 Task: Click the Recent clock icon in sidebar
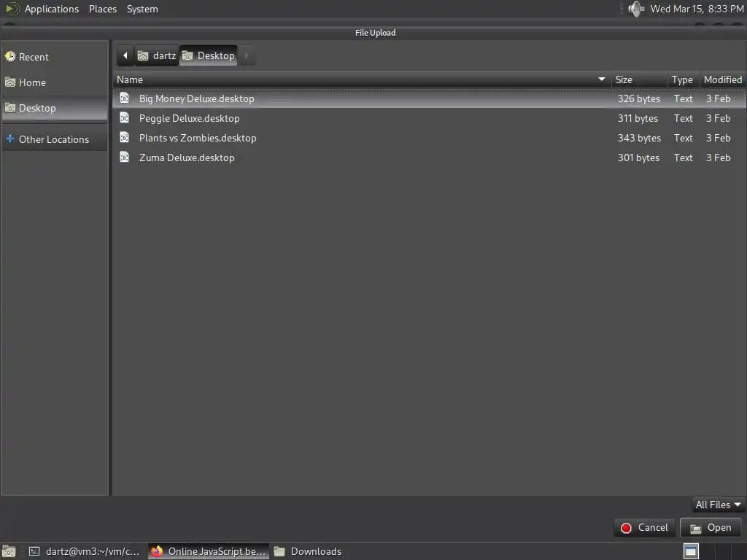coord(10,57)
